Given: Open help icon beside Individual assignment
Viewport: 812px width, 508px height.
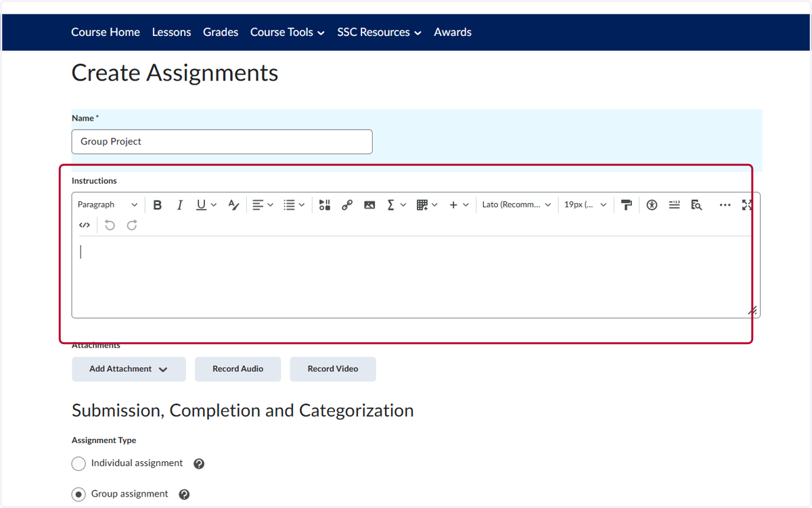Looking at the screenshot, I should tap(199, 464).
